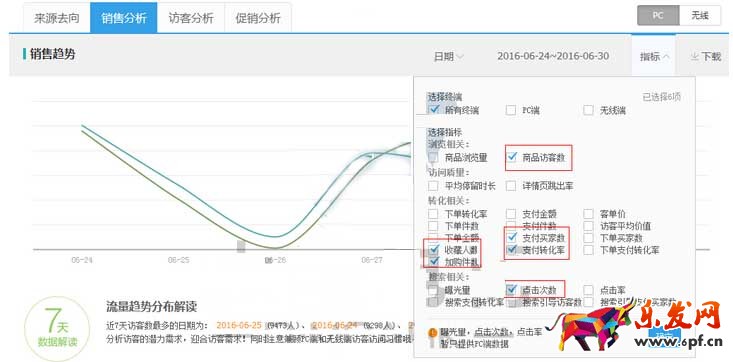Select the PC view button
This screenshot has height=362, width=733.
pyautogui.click(x=658, y=15)
